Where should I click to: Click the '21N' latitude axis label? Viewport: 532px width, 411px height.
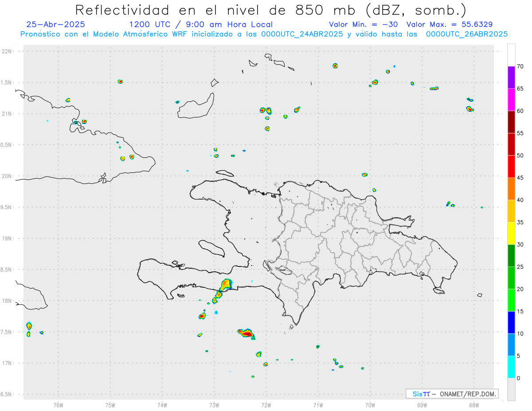pyautogui.click(x=8, y=114)
